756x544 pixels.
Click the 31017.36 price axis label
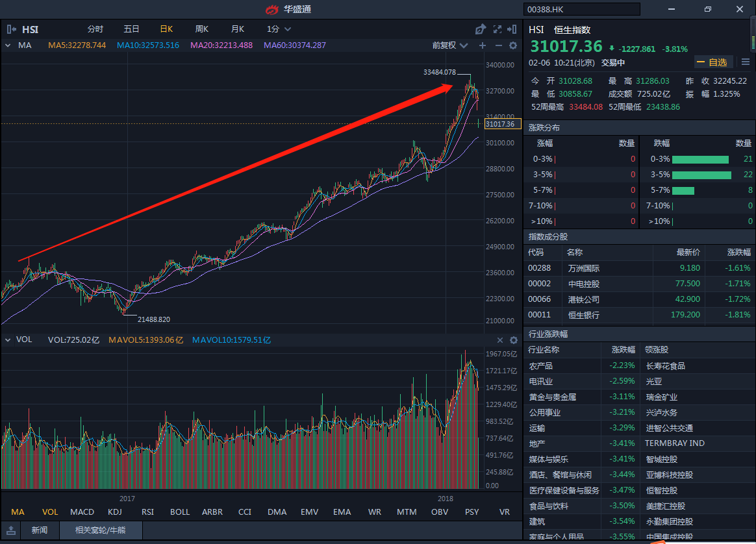pos(503,124)
